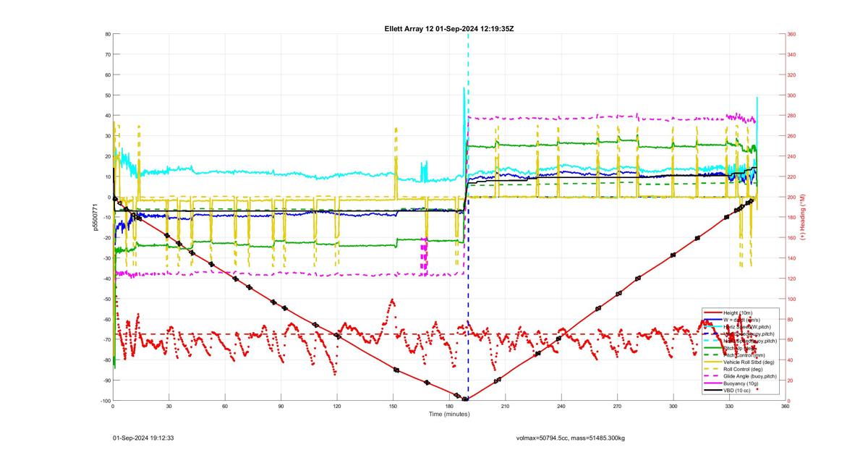Click the time axis tick label '270'
This screenshot has width=868, height=450.
617,407
